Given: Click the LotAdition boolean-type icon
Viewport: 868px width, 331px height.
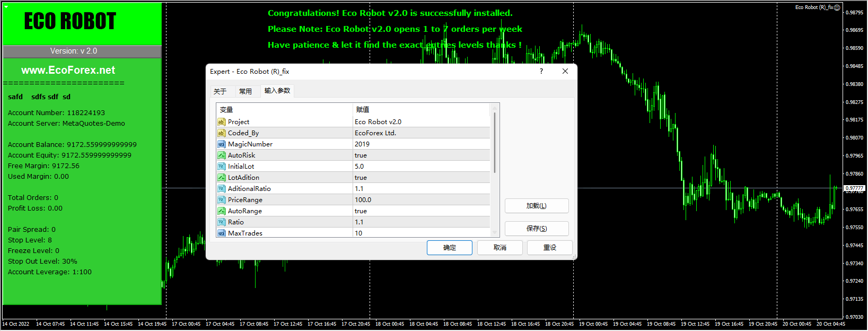Looking at the screenshot, I should (222, 178).
